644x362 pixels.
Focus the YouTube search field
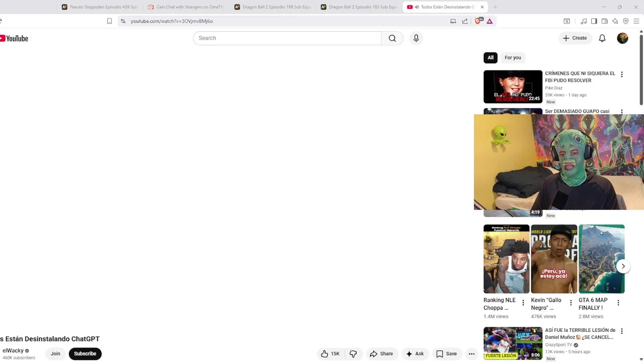pyautogui.click(x=287, y=38)
